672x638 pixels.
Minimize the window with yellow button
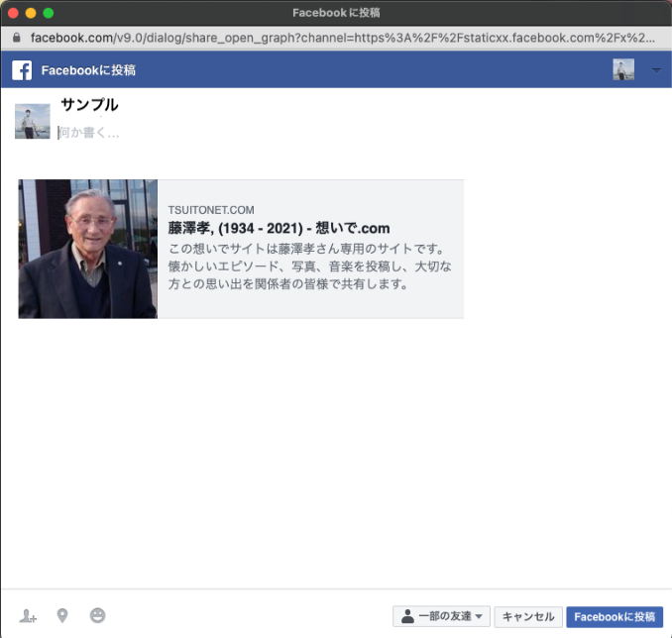(x=31, y=13)
